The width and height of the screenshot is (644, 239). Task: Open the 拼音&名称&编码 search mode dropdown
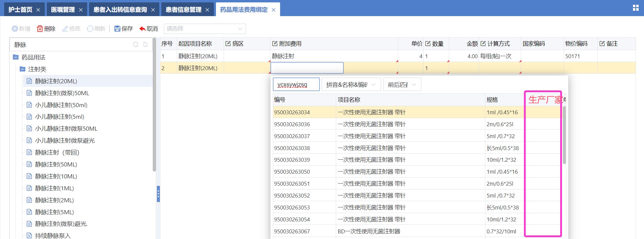(351, 84)
